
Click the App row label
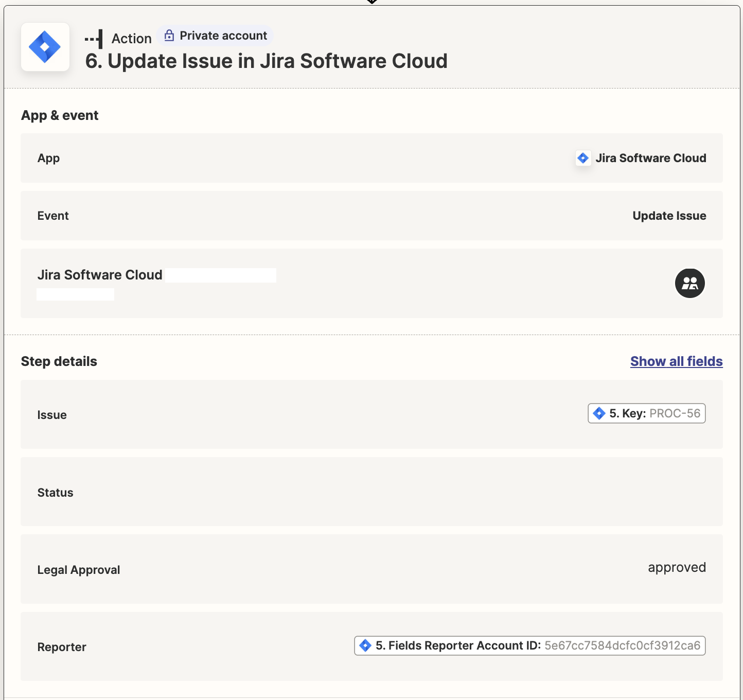48,158
